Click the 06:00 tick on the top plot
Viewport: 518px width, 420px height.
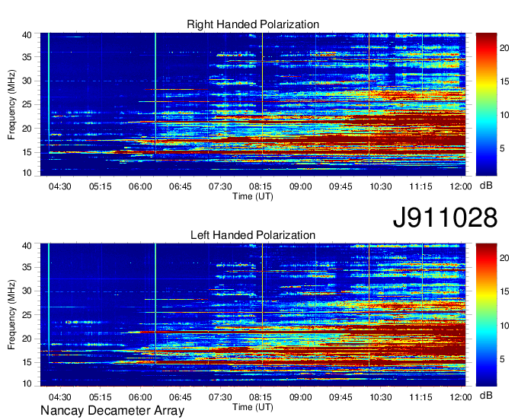tap(140, 186)
